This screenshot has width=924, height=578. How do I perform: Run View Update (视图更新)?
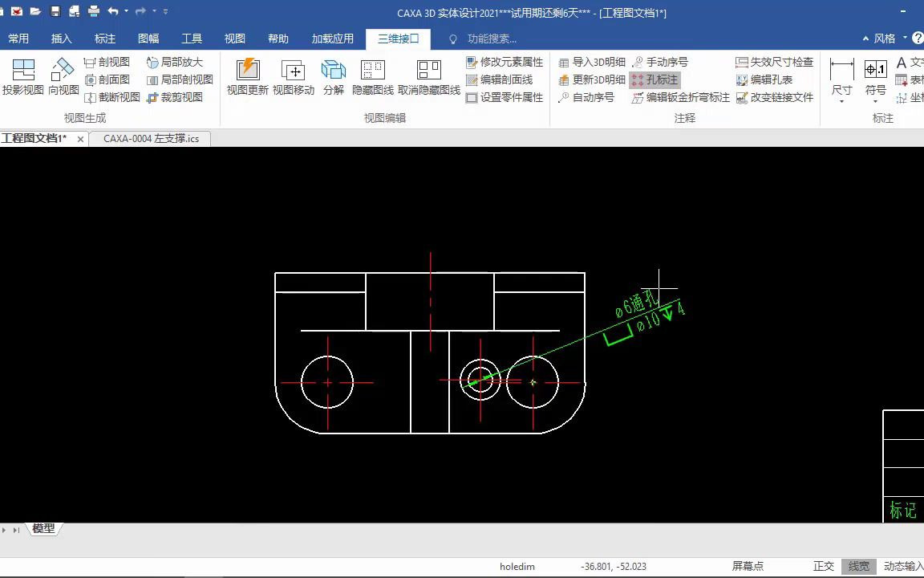248,77
